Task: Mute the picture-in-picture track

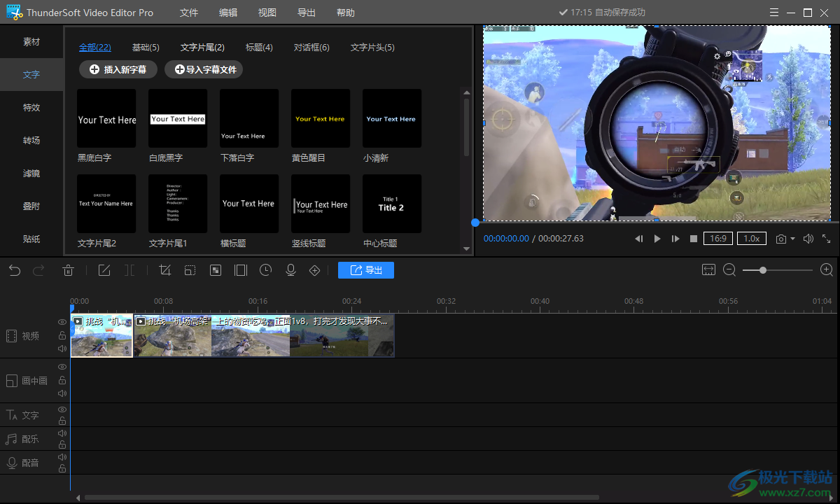Action: pos(62,393)
